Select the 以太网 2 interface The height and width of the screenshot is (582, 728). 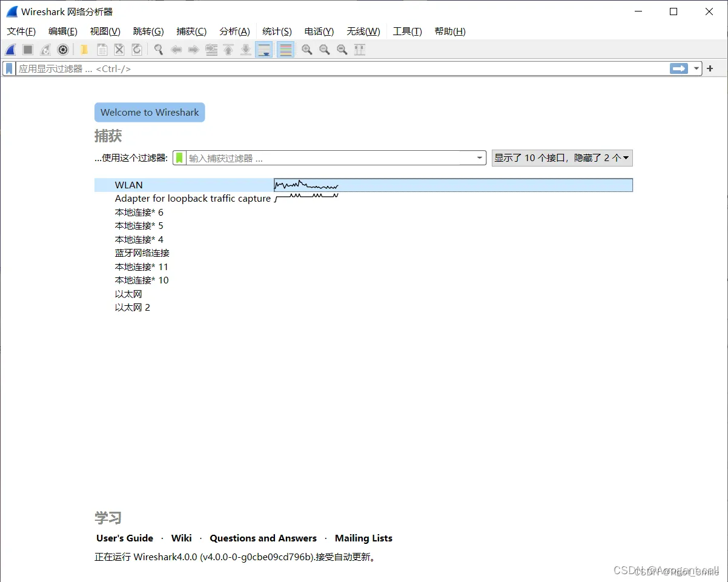point(133,308)
